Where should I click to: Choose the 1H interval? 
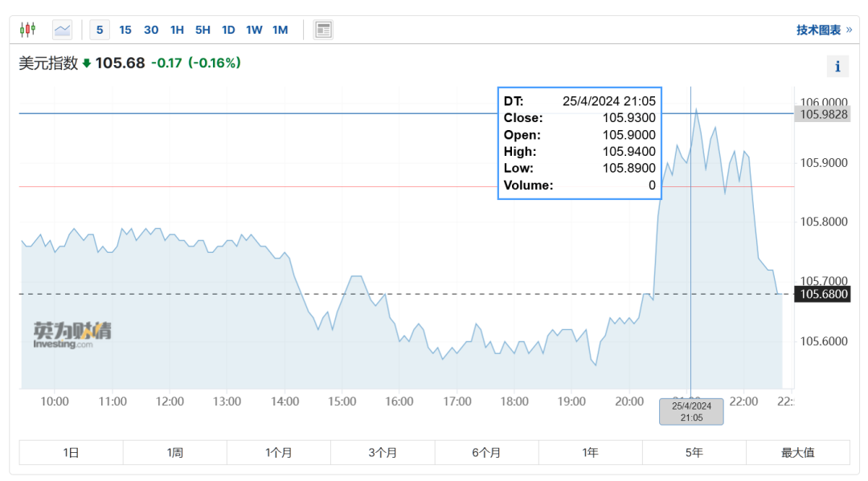177,30
